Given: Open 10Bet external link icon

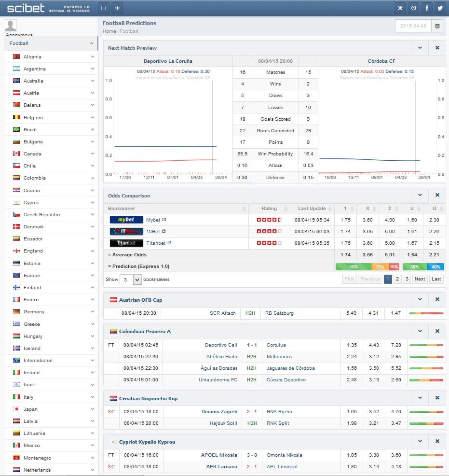Looking at the screenshot, I should (x=163, y=231).
